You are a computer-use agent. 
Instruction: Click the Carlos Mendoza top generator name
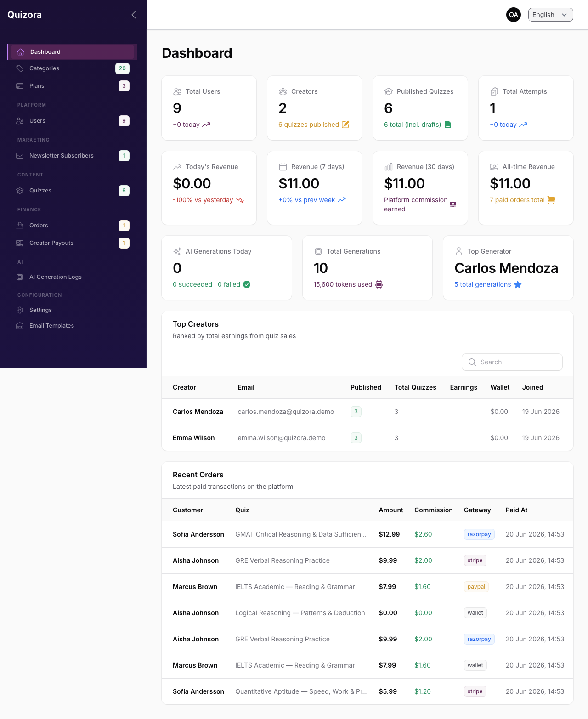pyautogui.click(x=506, y=268)
